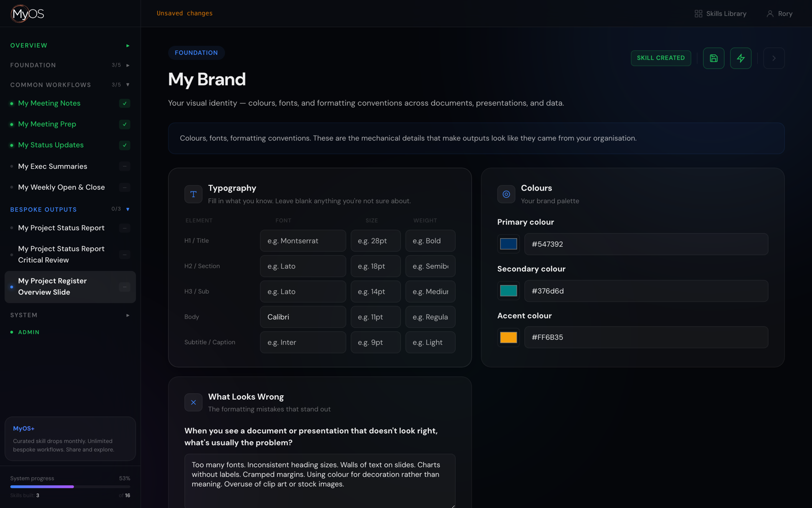812x508 pixels.
Task: Click the secondary colour hex field #376d6d
Action: click(x=646, y=291)
